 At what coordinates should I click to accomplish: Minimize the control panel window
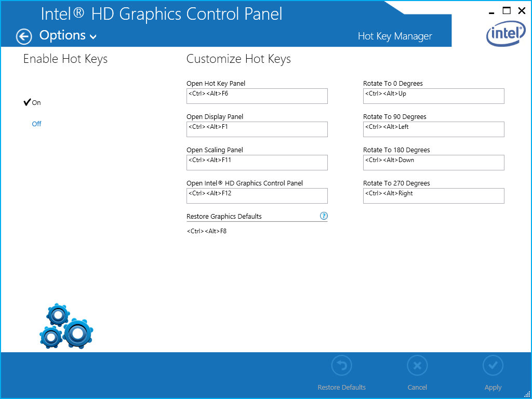tap(491, 12)
